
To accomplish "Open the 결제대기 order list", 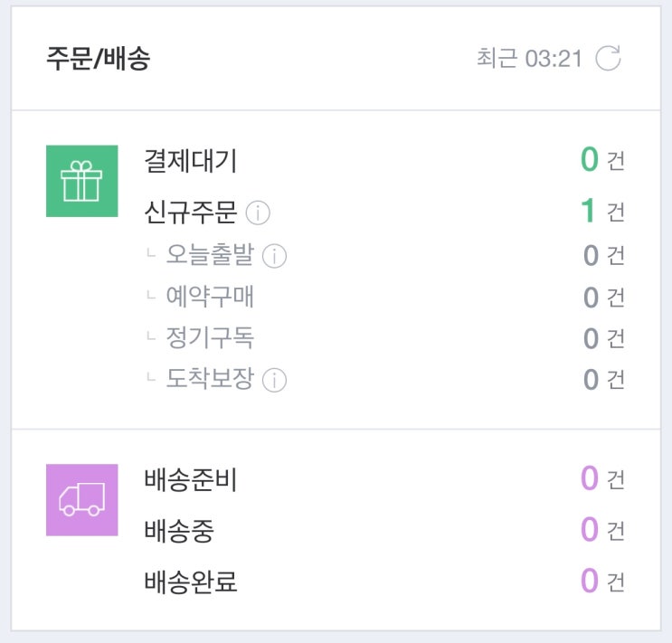I will pos(190,161).
